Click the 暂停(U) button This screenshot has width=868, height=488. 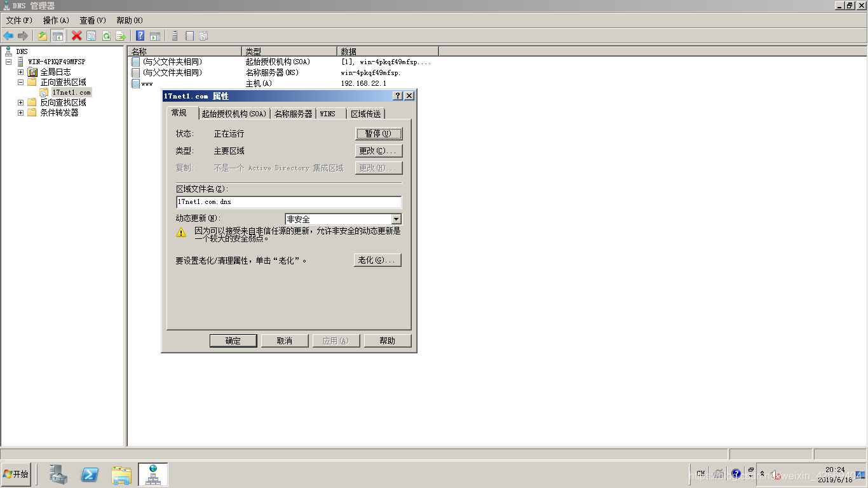[378, 133]
